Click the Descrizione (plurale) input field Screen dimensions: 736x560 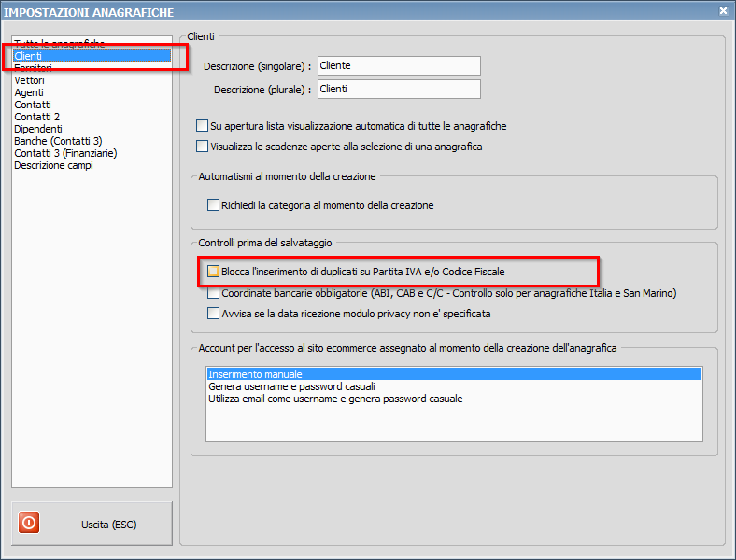click(x=399, y=89)
